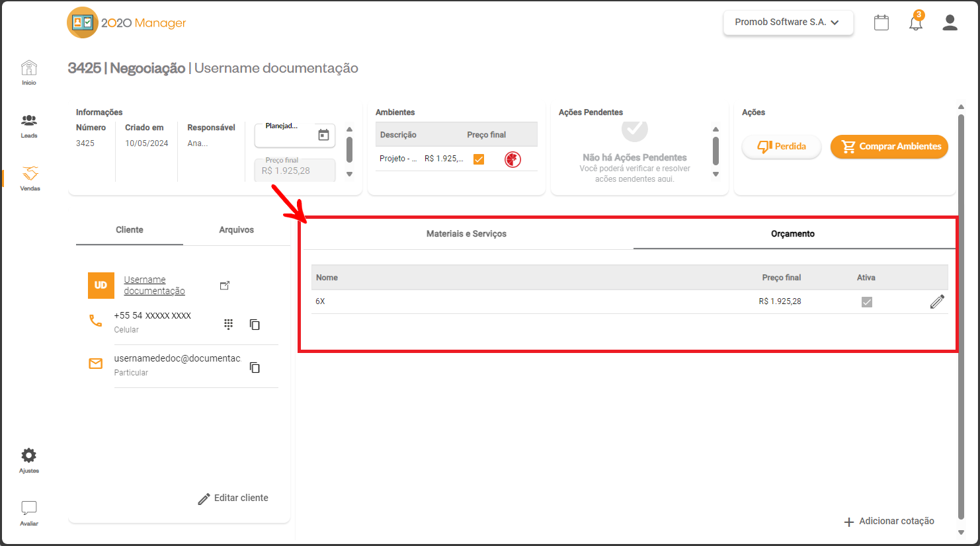
Task: Open Promob Software S.A. company dropdown
Action: pos(788,22)
